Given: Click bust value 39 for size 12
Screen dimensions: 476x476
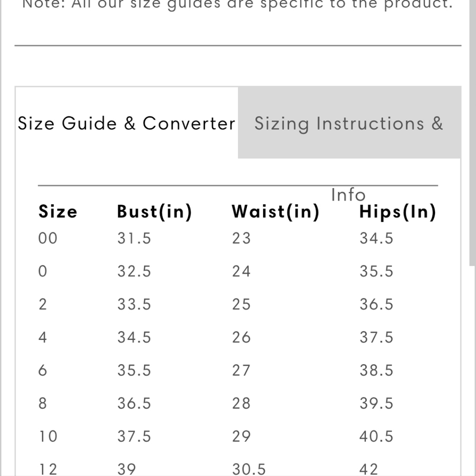Looking at the screenshot, I should tap(127, 469).
